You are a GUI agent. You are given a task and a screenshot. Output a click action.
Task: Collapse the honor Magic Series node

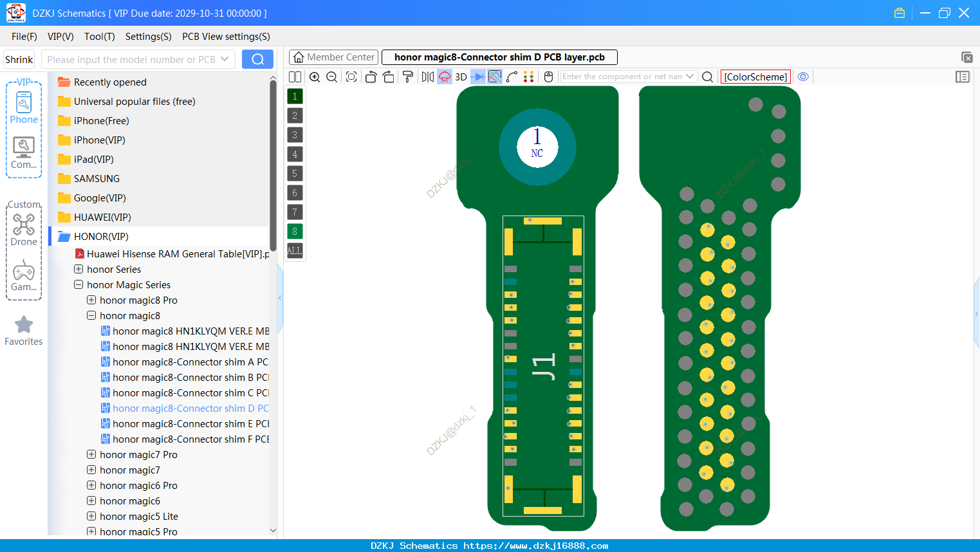pyautogui.click(x=79, y=284)
